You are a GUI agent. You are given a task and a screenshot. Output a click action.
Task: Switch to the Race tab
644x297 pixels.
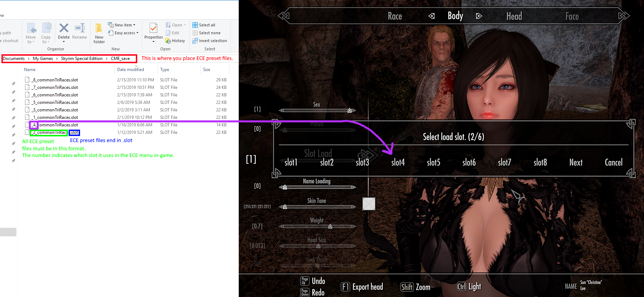coord(395,16)
